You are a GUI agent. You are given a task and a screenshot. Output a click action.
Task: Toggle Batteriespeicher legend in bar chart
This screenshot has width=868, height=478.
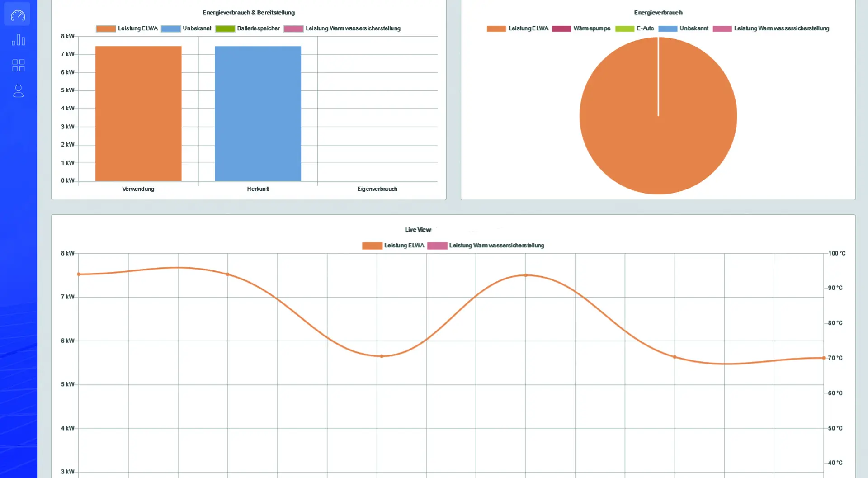click(x=247, y=28)
